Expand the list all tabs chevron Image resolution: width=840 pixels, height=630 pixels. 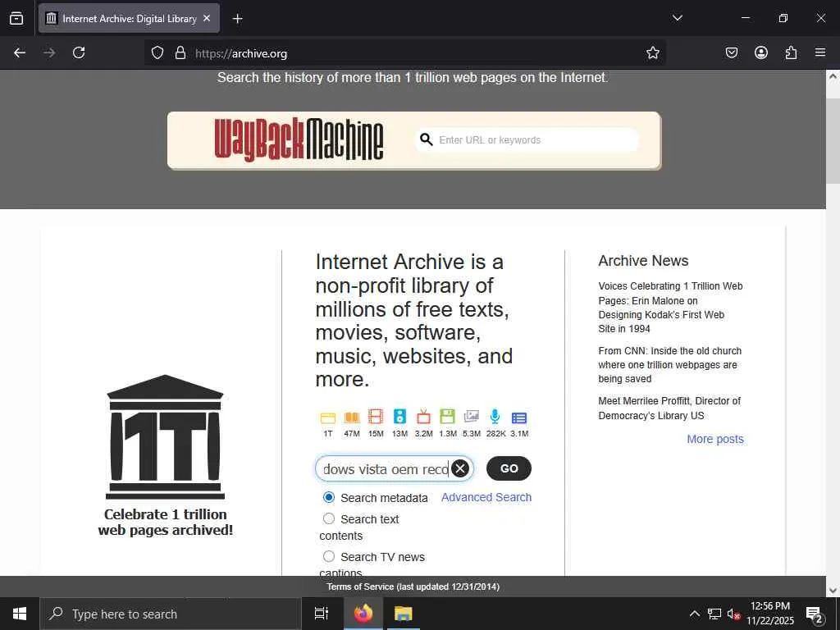pos(677,18)
